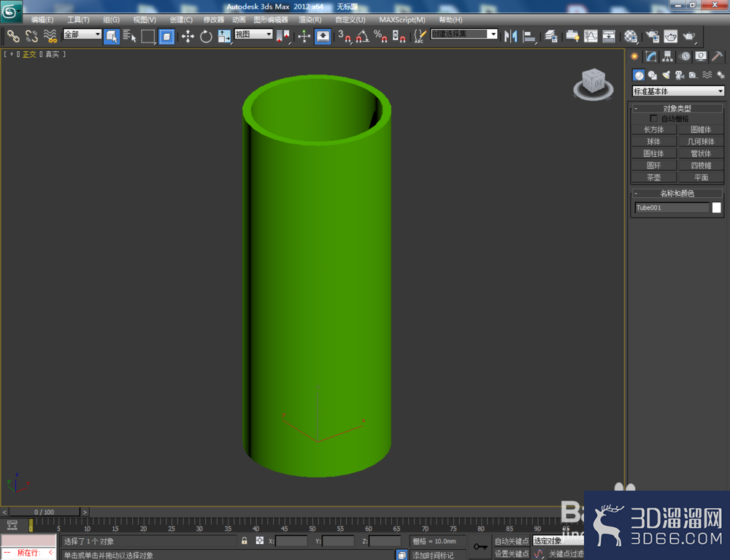Image resolution: width=730 pixels, height=560 pixels.
Task: Click the Tube001 name field
Action: pos(672,207)
